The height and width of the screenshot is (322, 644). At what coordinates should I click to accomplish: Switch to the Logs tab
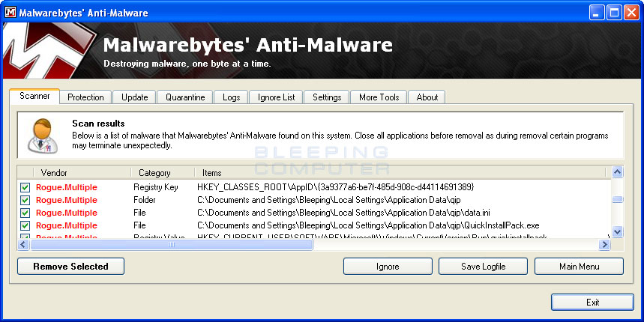pos(231,97)
